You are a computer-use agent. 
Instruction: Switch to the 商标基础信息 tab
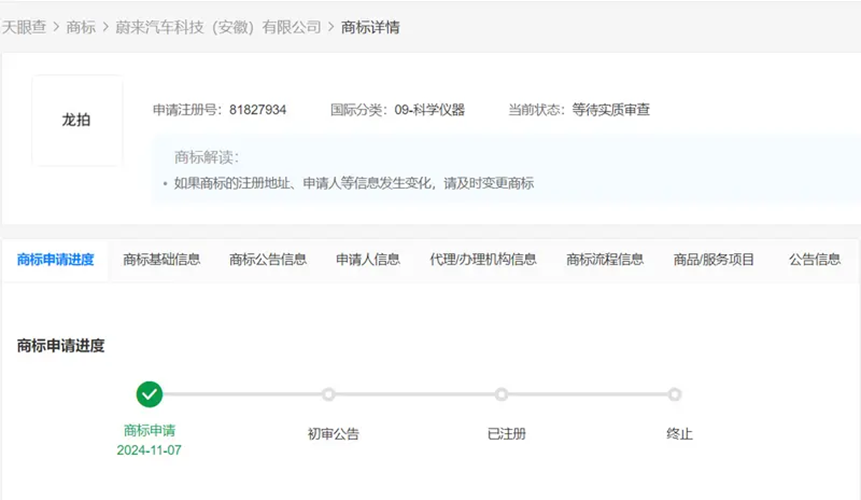[161, 259]
